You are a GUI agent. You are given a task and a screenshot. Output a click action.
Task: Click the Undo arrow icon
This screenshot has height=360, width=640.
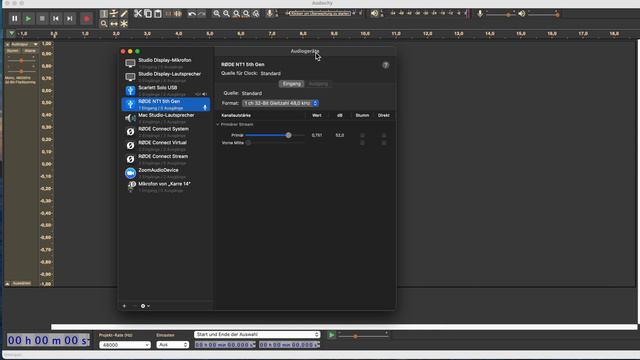192,14
